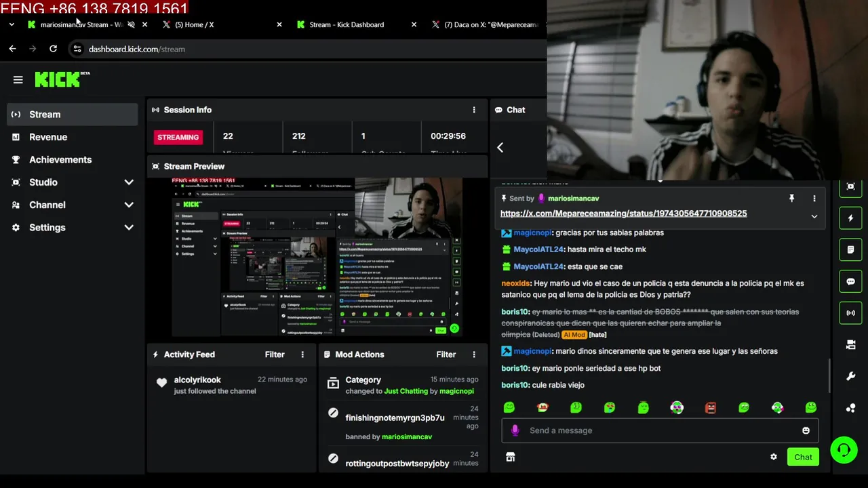Close the (5) Home / X tab

coord(279,24)
